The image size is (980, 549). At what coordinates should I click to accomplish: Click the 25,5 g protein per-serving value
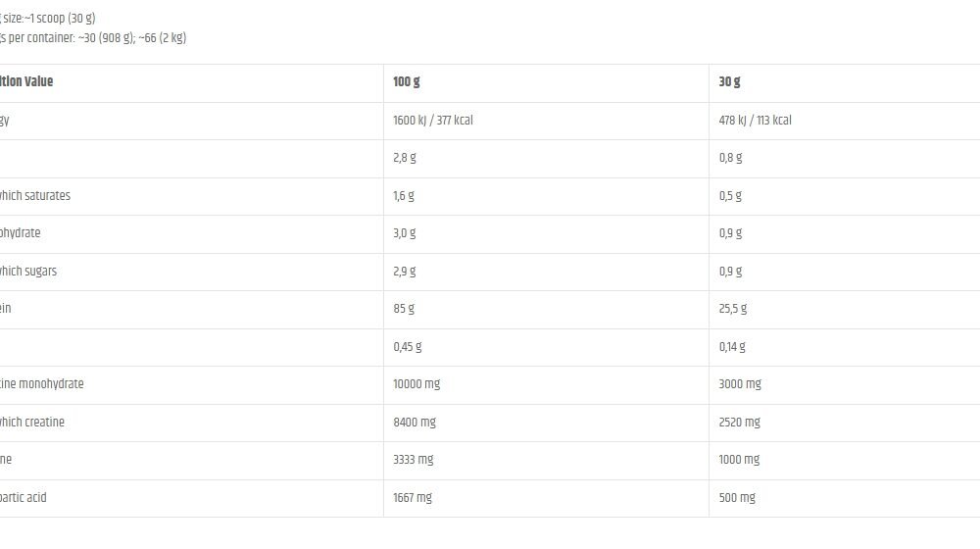(733, 309)
